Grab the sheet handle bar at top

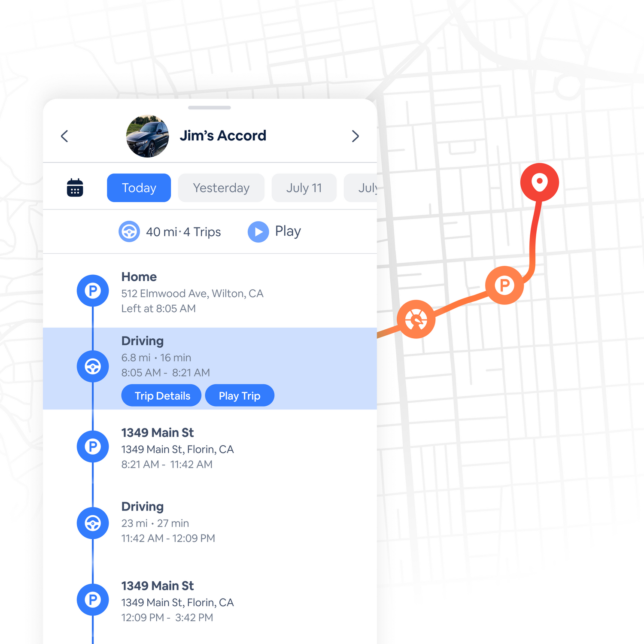210,107
